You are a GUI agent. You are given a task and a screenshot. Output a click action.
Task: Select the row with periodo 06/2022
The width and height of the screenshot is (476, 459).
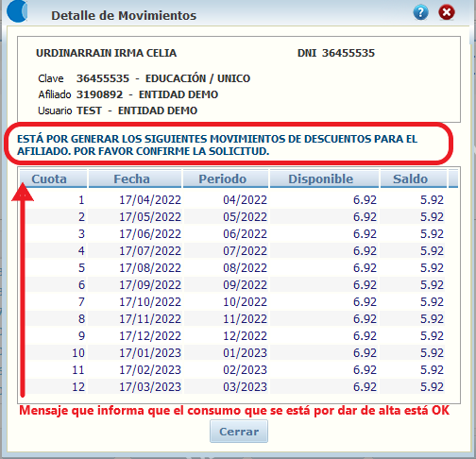[235, 234]
